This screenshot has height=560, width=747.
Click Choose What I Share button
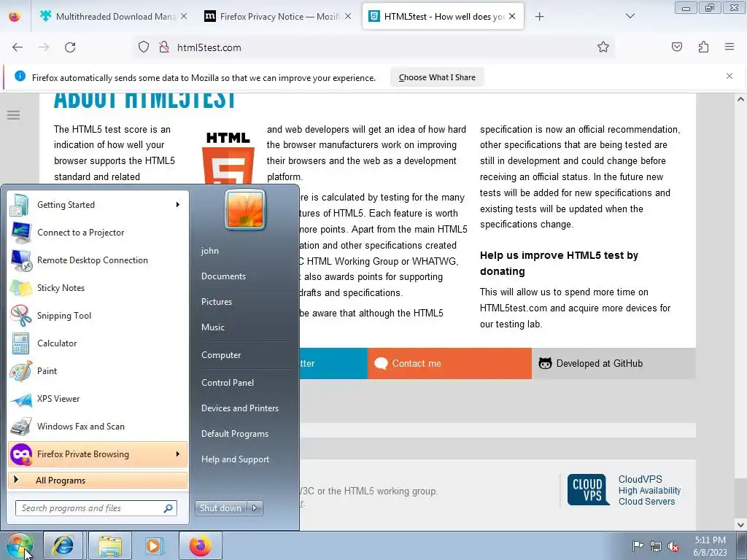pos(437,77)
